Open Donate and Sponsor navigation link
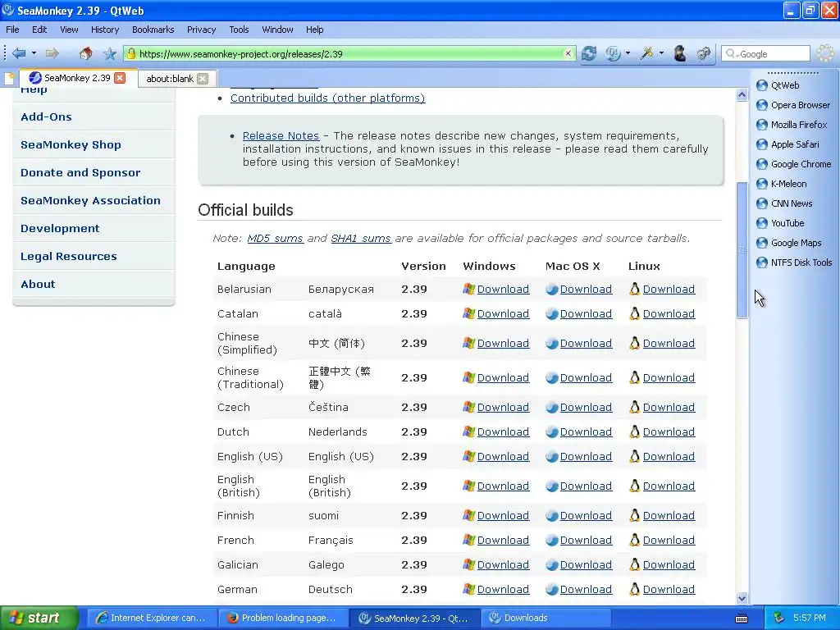Image resolution: width=840 pixels, height=630 pixels. pos(80,172)
